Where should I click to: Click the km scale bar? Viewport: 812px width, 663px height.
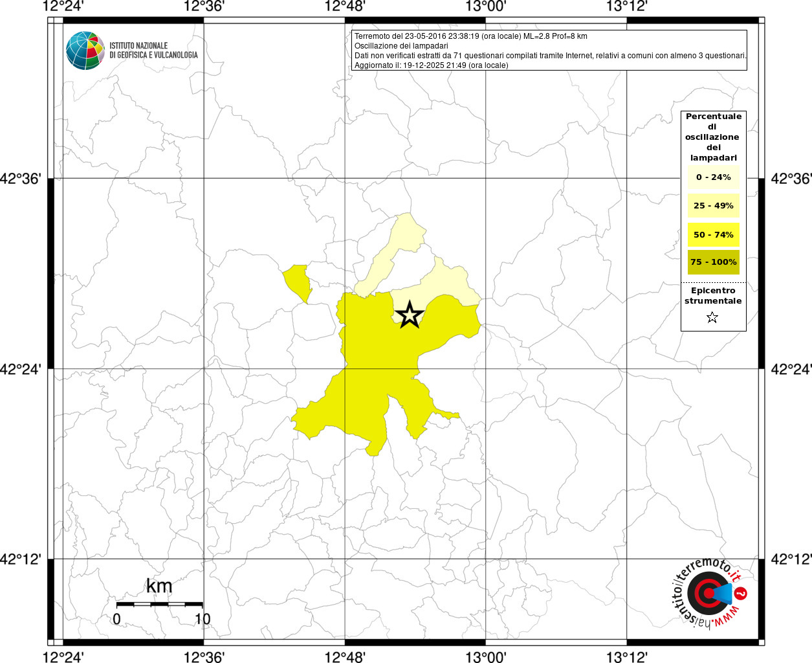[x=159, y=604]
